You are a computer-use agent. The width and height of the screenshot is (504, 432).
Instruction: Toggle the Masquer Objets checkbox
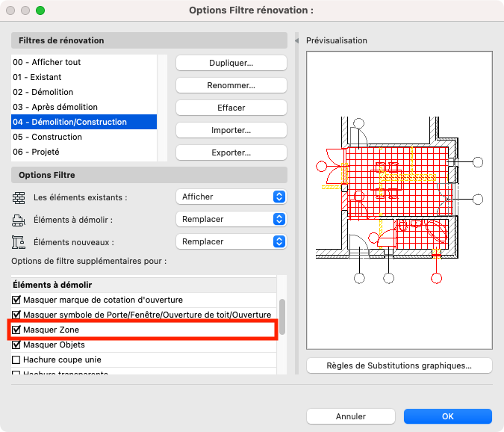(x=16, y=345)
